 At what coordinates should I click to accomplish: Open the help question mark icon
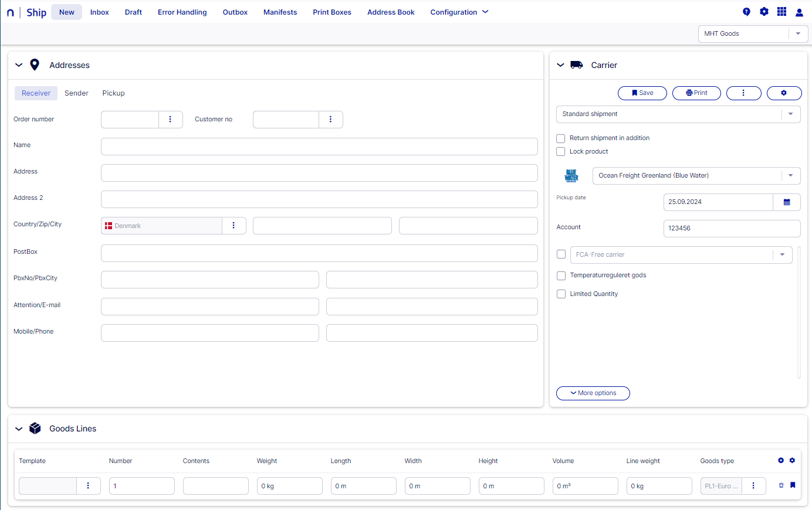tap(746, 12)
